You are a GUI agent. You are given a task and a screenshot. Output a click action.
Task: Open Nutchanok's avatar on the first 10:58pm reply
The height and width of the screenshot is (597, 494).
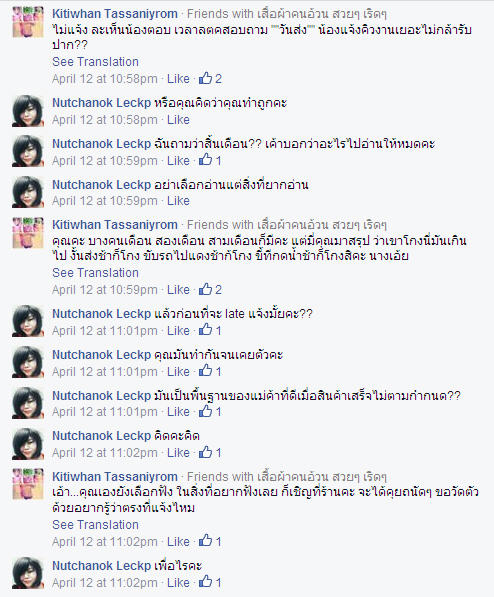(x=28, y=111)
